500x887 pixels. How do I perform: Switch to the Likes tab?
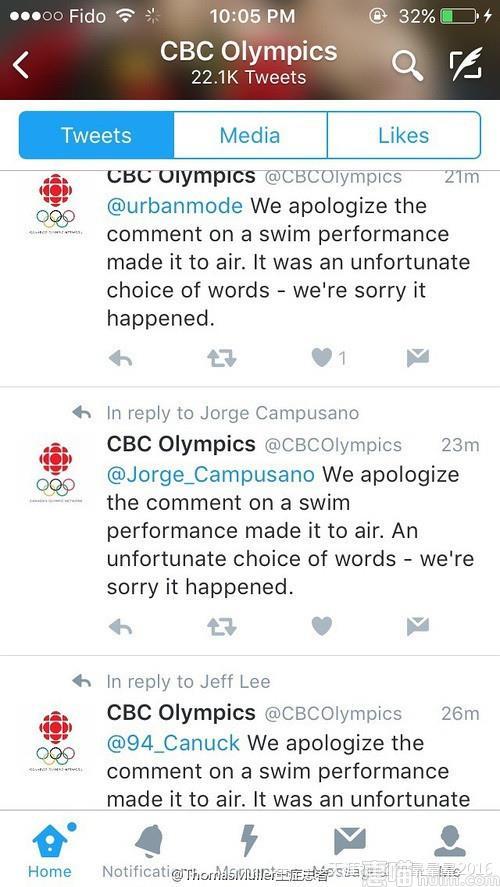pos(404,135)
